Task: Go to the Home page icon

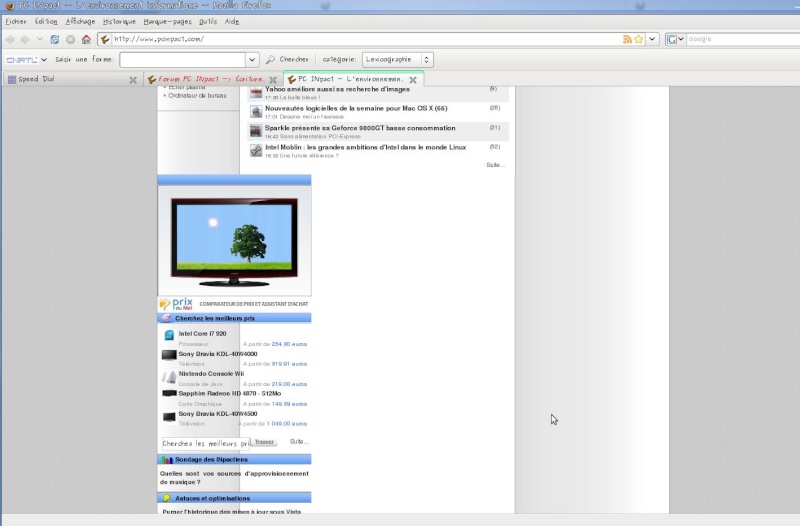Action: pyautogui.click(x=86, y=39)
